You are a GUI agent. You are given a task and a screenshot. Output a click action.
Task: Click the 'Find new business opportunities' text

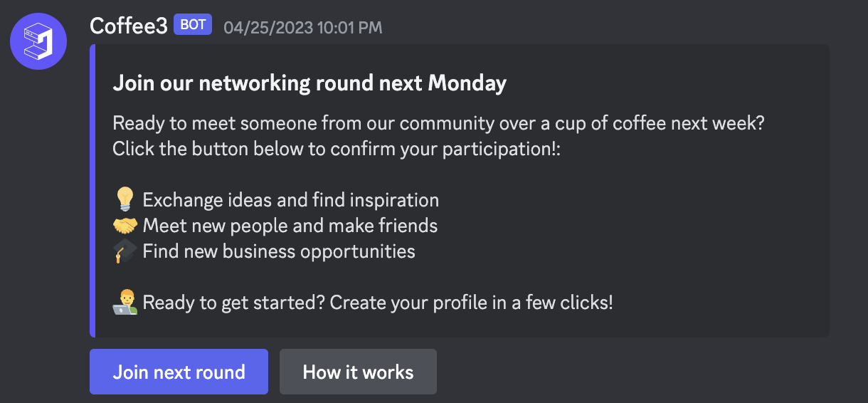coord(278,251)
